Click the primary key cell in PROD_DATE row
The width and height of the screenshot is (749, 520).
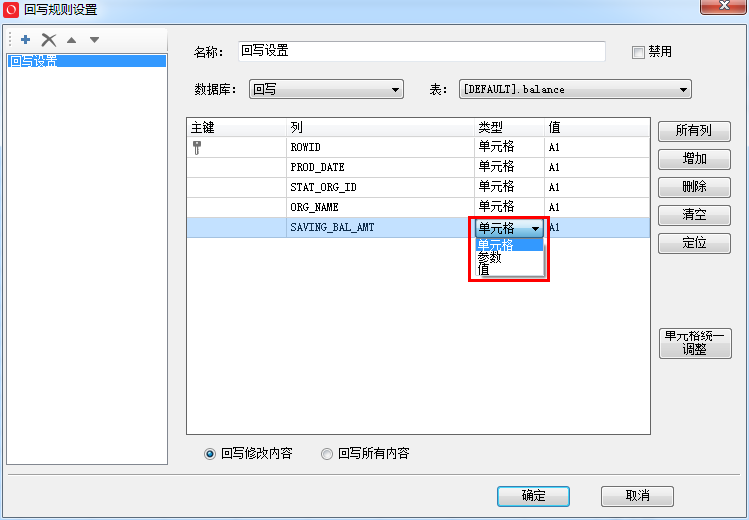click(x=236, y=168)
